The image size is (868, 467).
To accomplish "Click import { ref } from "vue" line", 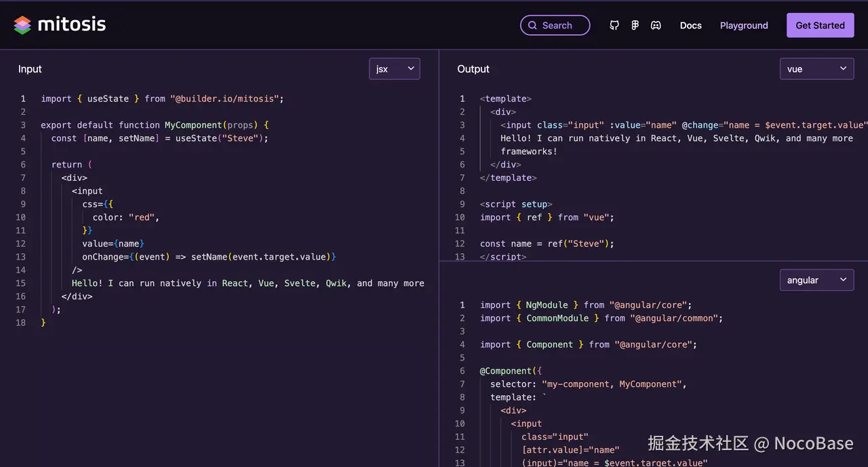I will (547, 218).
